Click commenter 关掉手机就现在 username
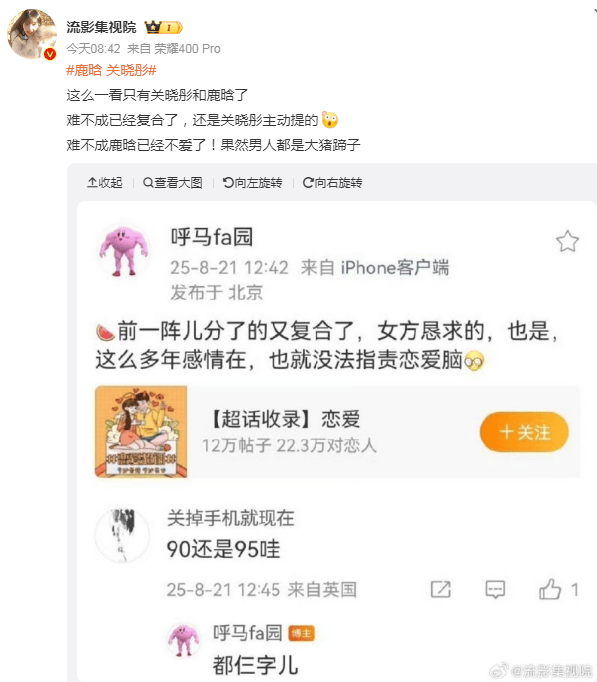 click(x=230, y=518)
